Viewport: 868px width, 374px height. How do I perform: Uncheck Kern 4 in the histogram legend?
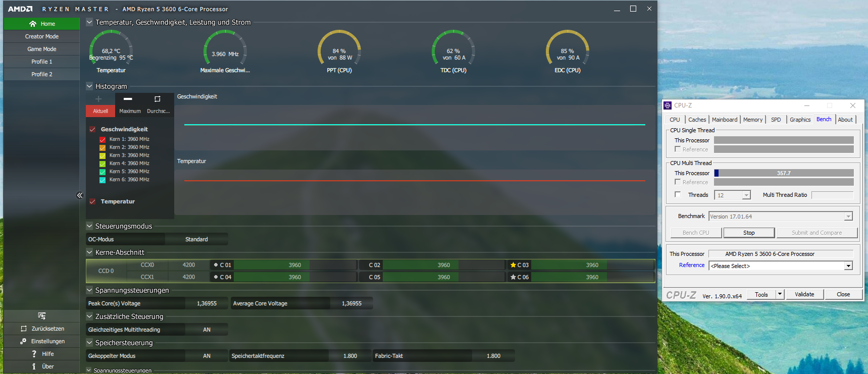coord(103,164)
